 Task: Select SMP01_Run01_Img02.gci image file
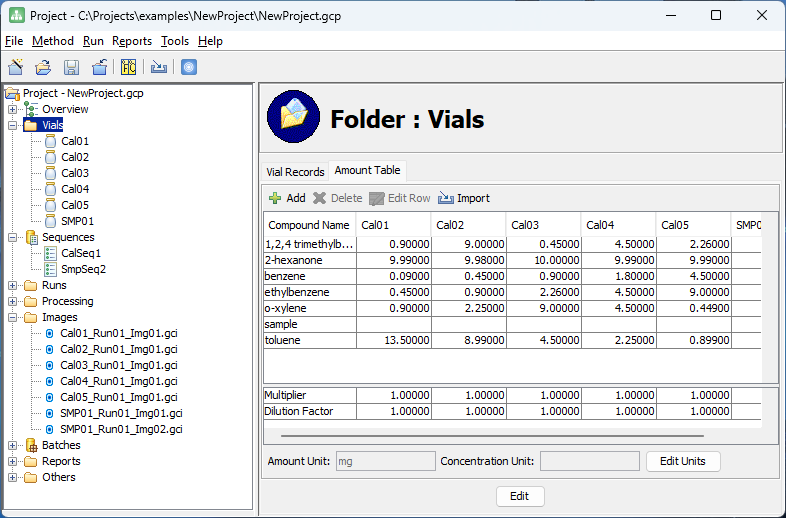pyautogui.click(x=119, y=429)
